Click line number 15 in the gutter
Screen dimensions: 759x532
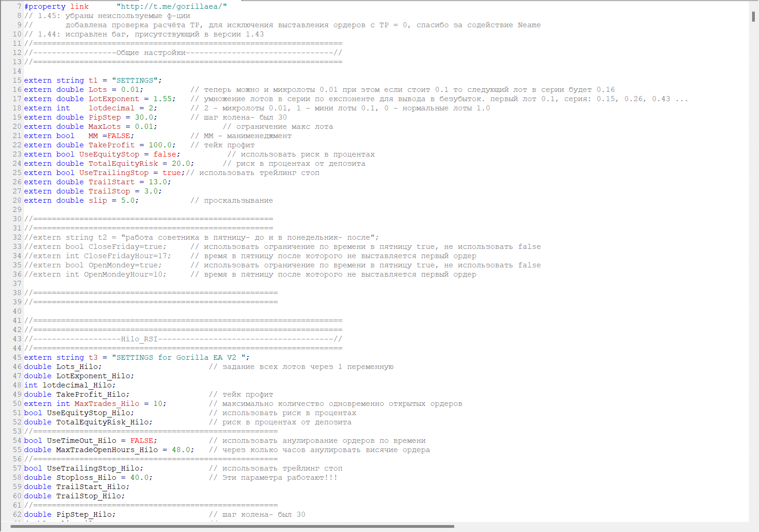[17, 80]
